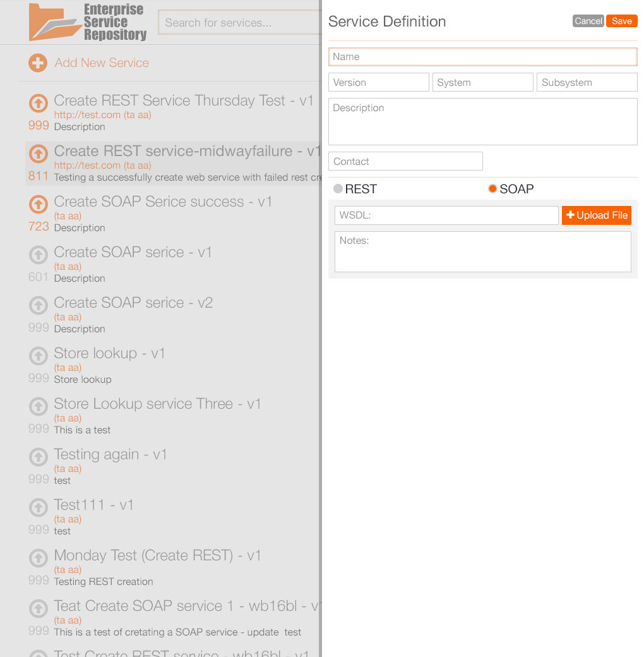Save the service definition
The width and height of the screenshot is (644, 657).
point(621,21)
